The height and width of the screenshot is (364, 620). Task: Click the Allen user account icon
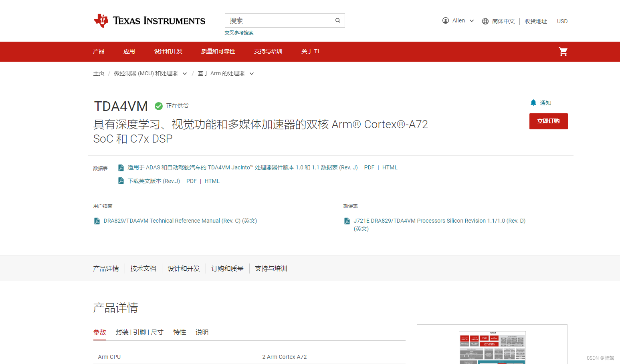(446, 20)
